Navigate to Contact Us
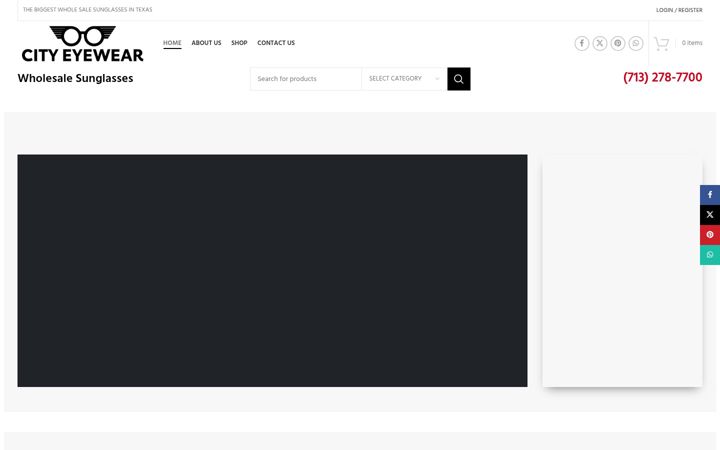Viewport: 720px width, 450px height. (x=276, y=43)
